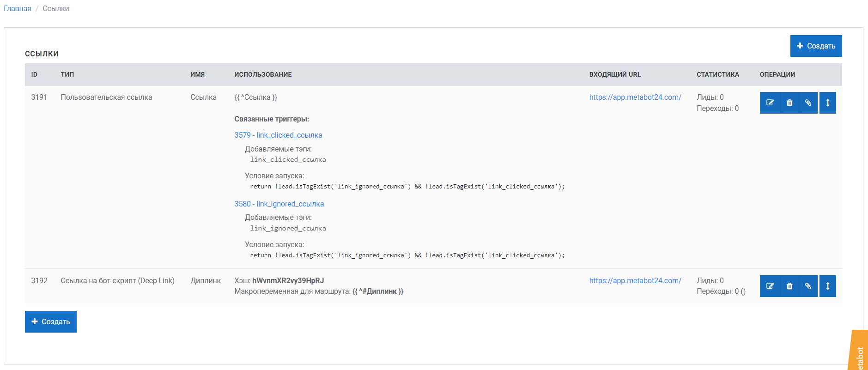This screenshot has height=370, width=868.
Task: Click the 'Лиды: 0' statistic in row 3191
Action: 710,97
